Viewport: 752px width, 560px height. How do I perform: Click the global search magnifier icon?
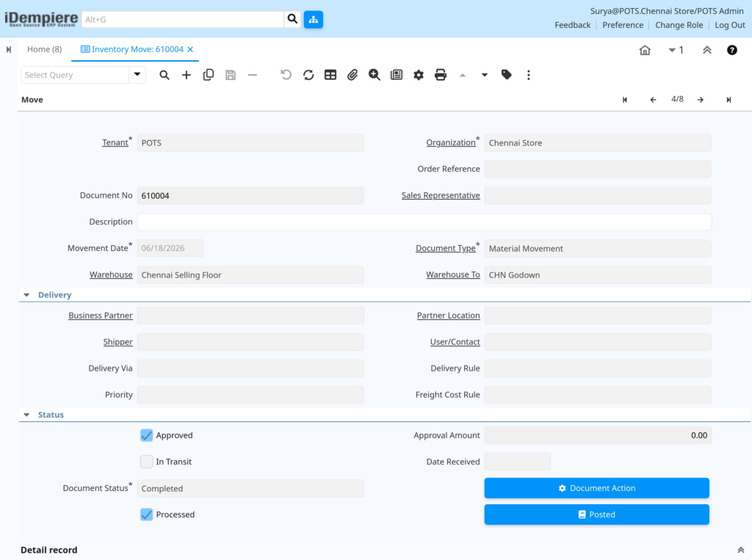pyautogui.click(x=292, y=19)
